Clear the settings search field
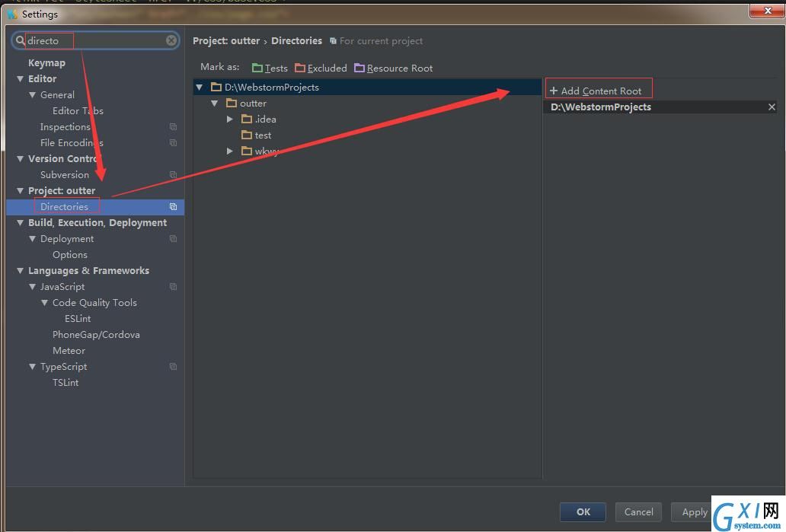 click(x=171, y=40)
